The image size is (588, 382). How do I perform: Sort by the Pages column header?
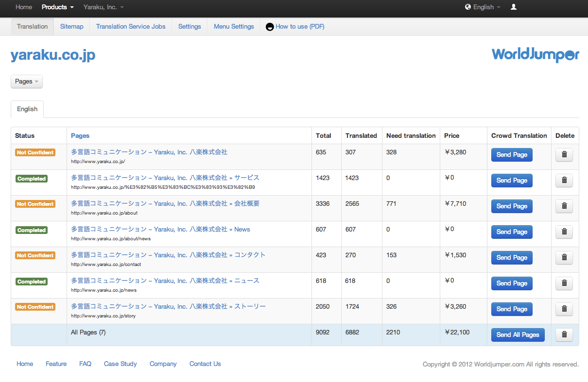pyautogui.click(x=80, y=136)
